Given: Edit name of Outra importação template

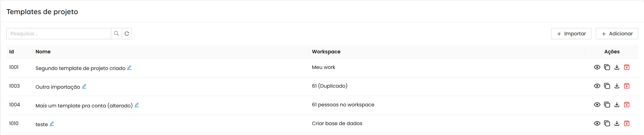Looking at the screenshot, I should coord(84,86).
